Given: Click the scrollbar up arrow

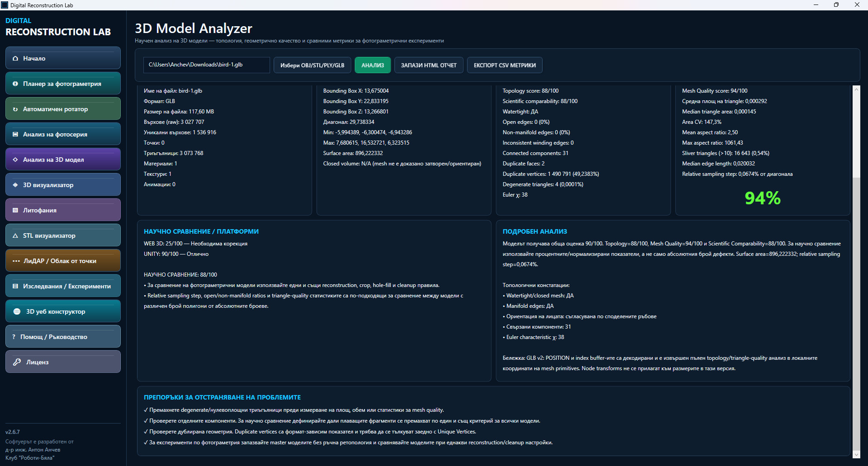Looking at the screenshot, I should click(856, 89).
